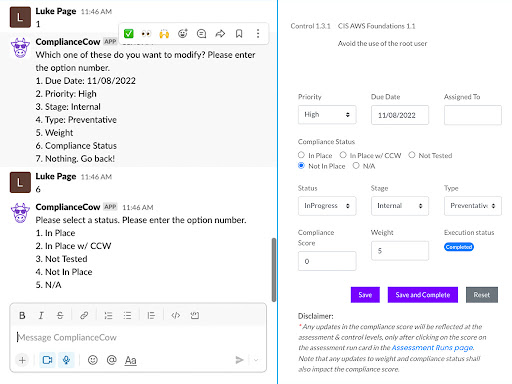The width and height of the screenshot is (512, 384).
Task: Open the plus attachments menu
Action: pos(22,360)
